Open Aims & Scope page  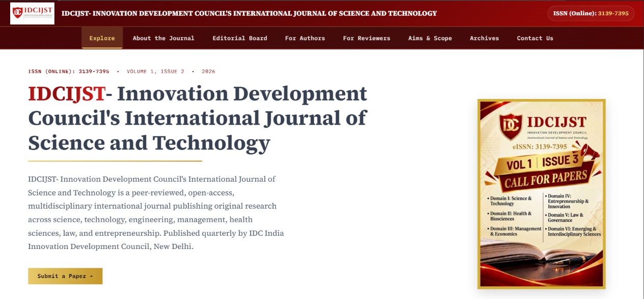tap(430, 38)
